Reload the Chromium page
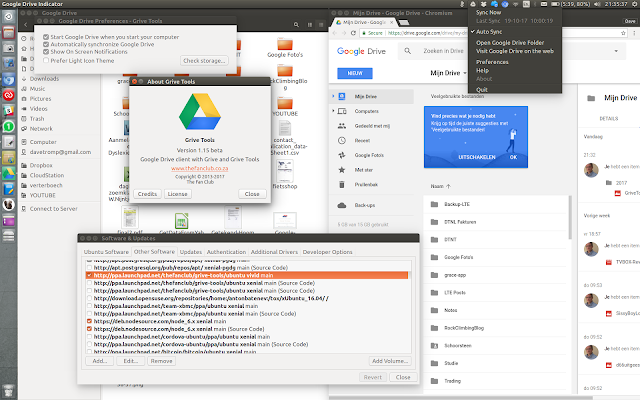This screenshot has width=640, height=400. pos(353,33)
